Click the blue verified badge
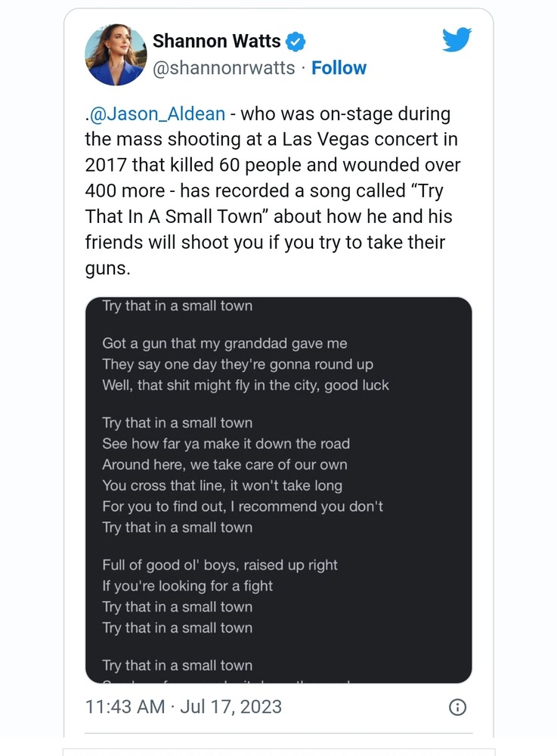 [296, 42]
